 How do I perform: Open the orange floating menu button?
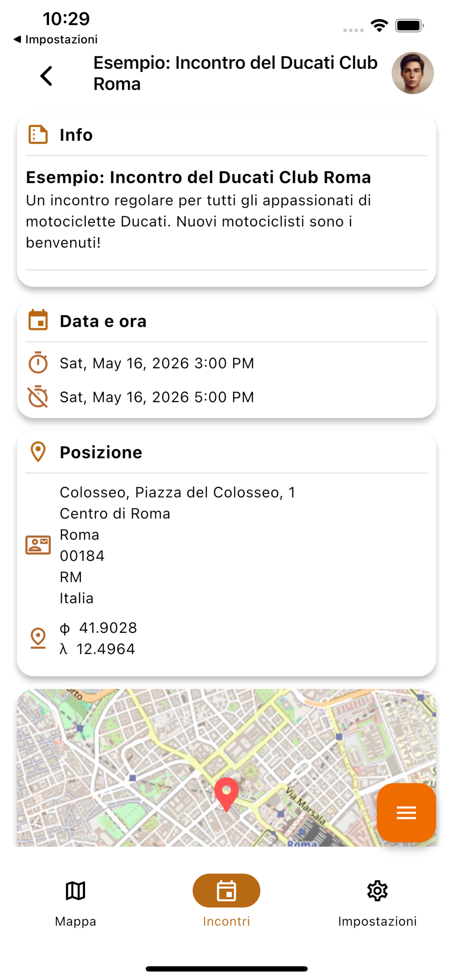406,813
